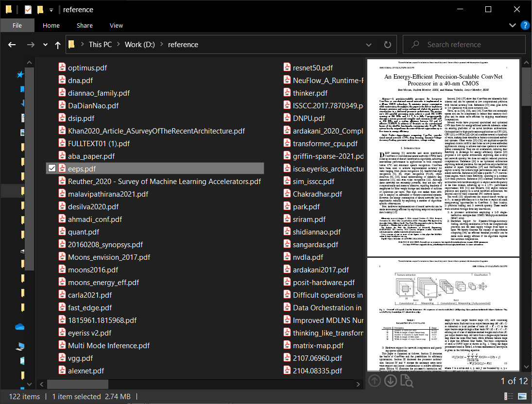The image size is (532, 404).
Task: Switch to details view in status bar
Action: (509, 396)
